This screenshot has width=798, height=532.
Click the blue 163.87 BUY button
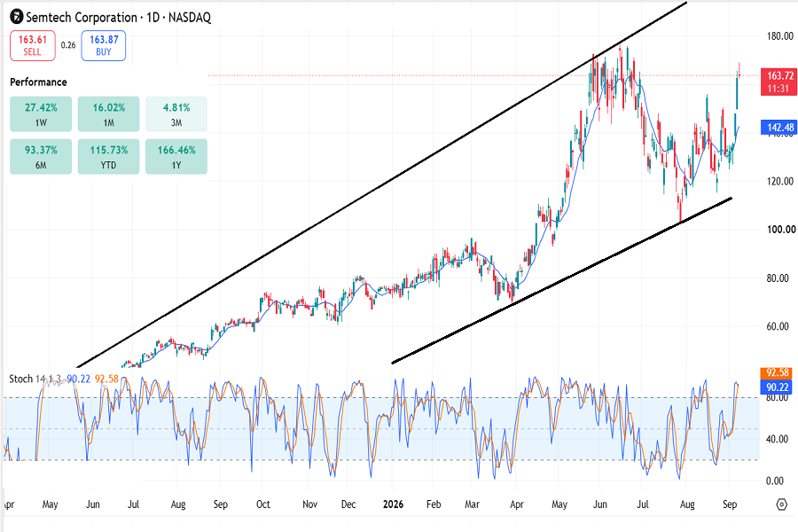(x=104, y=46)
